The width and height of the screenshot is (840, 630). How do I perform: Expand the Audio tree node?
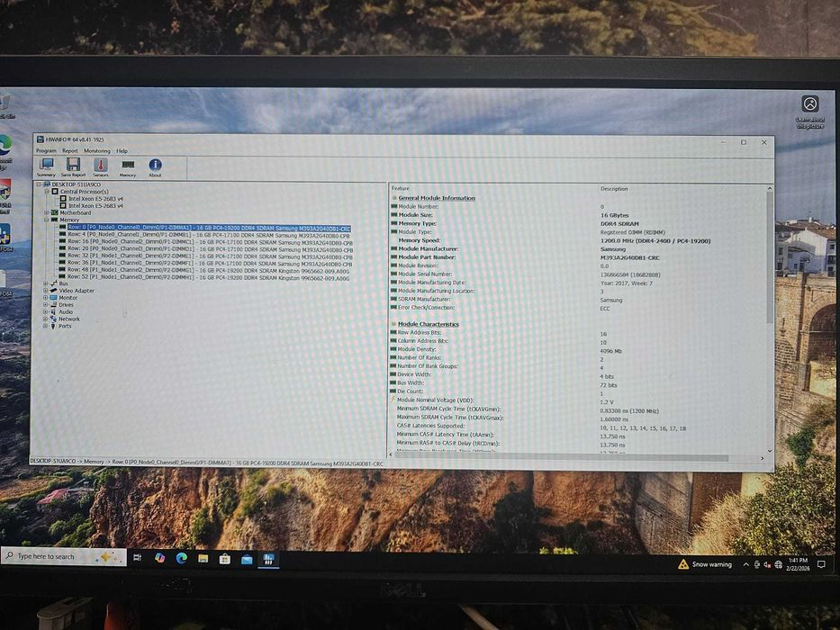click(x=46, y=311)
